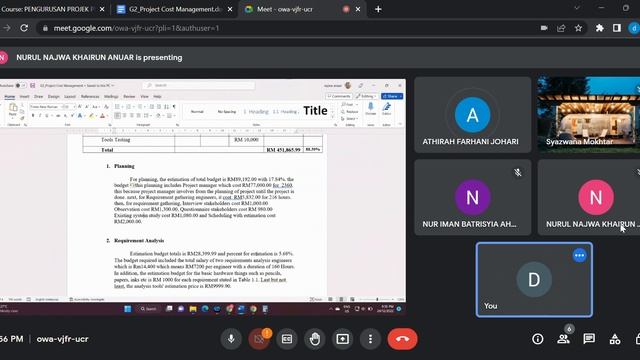
Task: Open Meet more options menu
Action: [370, 339]
